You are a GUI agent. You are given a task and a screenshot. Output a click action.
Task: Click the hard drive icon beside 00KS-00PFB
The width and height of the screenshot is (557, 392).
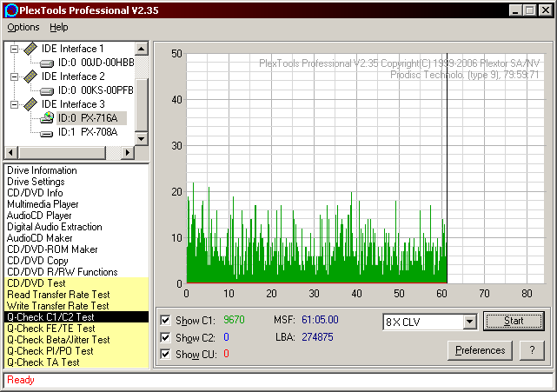point(47,91)
